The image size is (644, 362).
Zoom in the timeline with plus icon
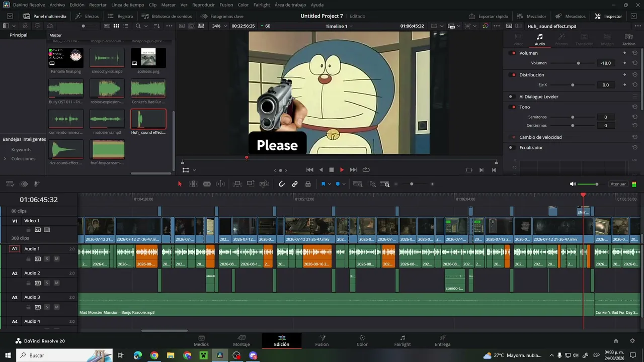(x=432, y=184)
